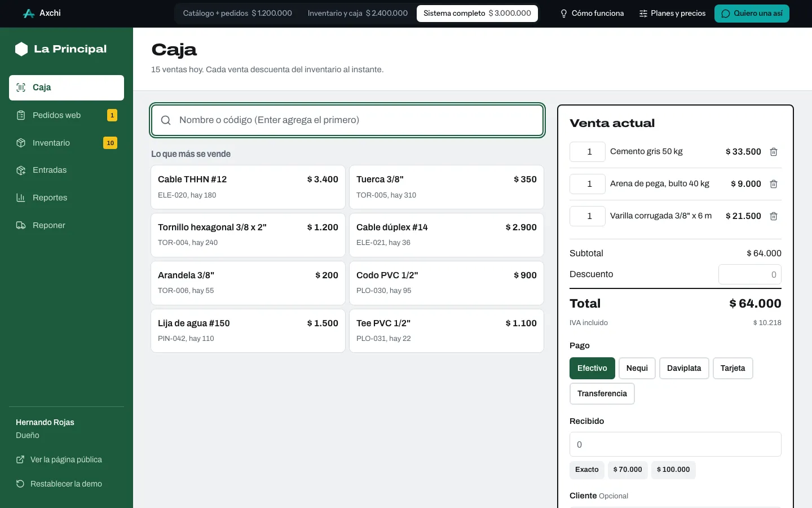Click the Descuento input field
The height and width of the screenshot is (508, 812).
[x=750, y=274]
